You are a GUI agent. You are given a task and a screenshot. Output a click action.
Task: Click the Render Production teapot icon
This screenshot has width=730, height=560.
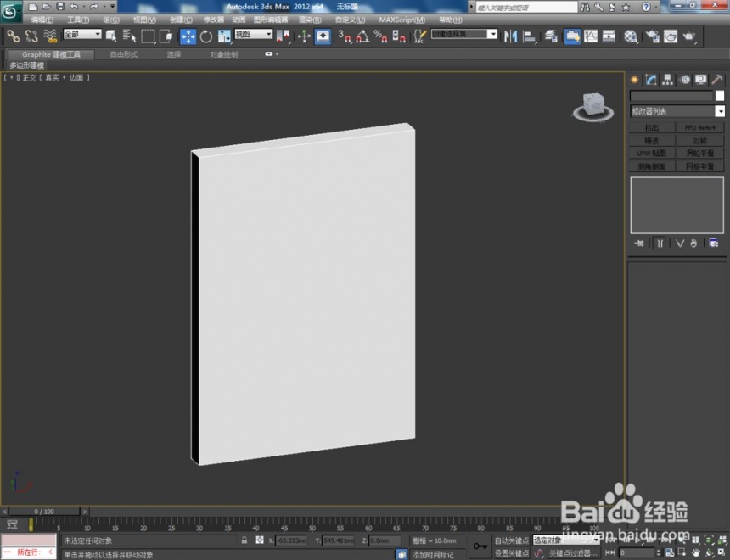pyautogui.click(x=689, y=36)
